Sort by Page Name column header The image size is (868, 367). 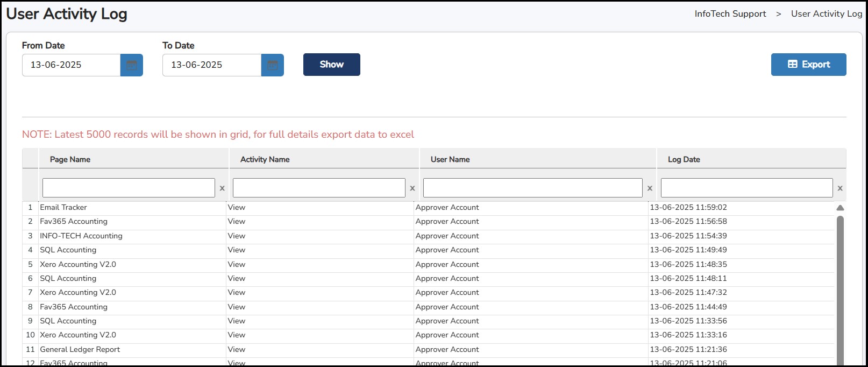(70, 159)
